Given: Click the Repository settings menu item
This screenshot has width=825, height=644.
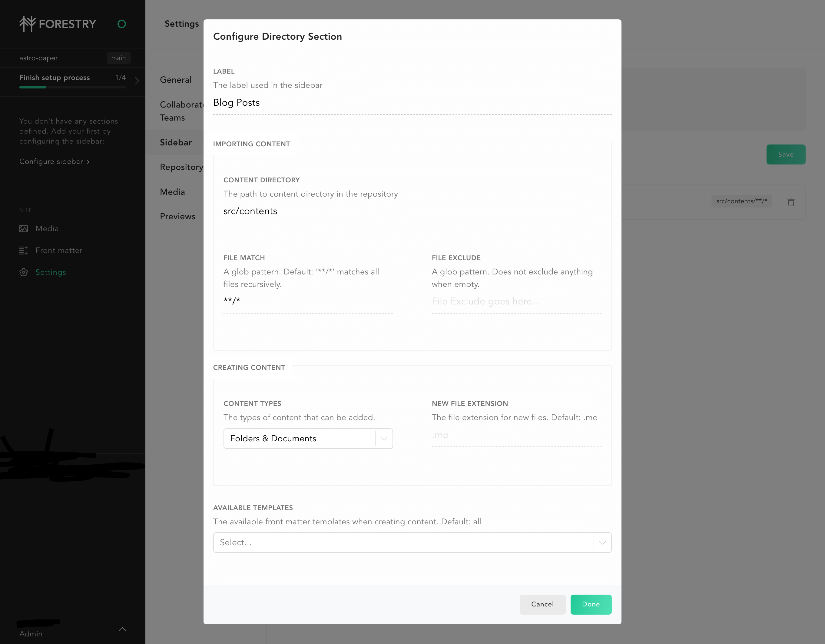Looking at the screenshot, I should [181, 167].
